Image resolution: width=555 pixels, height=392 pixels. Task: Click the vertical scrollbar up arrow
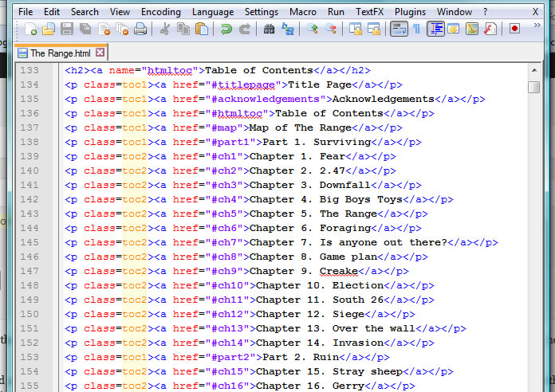[x=533, y=71]
